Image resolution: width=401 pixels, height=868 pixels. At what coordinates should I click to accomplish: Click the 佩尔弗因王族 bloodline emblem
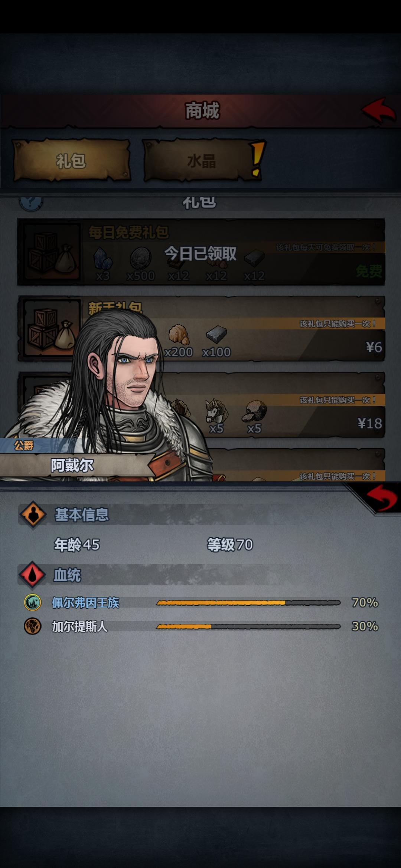pos(33,602)
